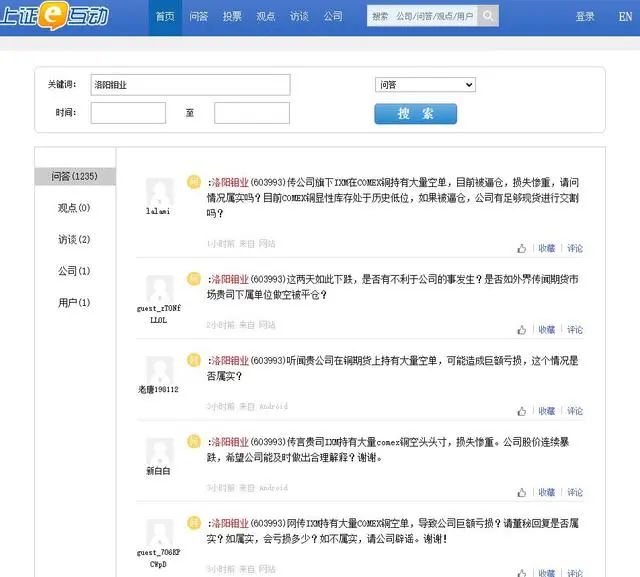Open avatar of user guest_706KP CWpD
The height and width of the screenshot is (577, 640).
pyautogui.click(x=159, y=533)
